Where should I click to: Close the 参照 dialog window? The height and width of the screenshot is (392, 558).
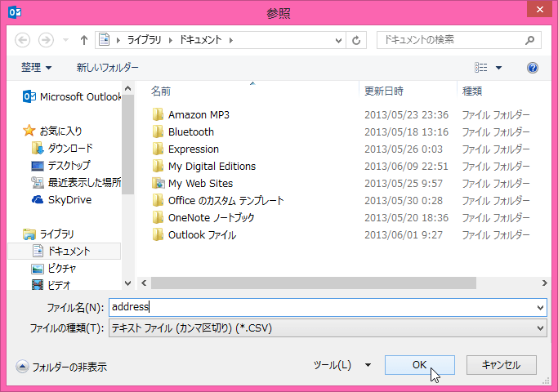[539, 9]
